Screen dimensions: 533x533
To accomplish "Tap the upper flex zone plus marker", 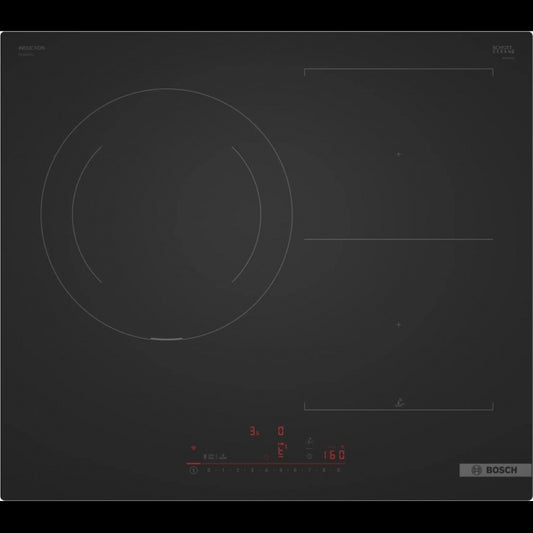I will (399, 154).
